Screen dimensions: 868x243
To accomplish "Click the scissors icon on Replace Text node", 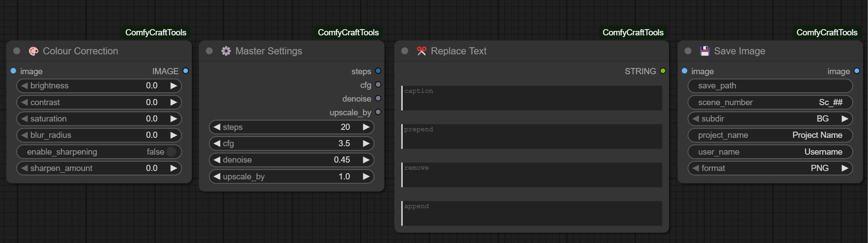I will tap(422, 51).
